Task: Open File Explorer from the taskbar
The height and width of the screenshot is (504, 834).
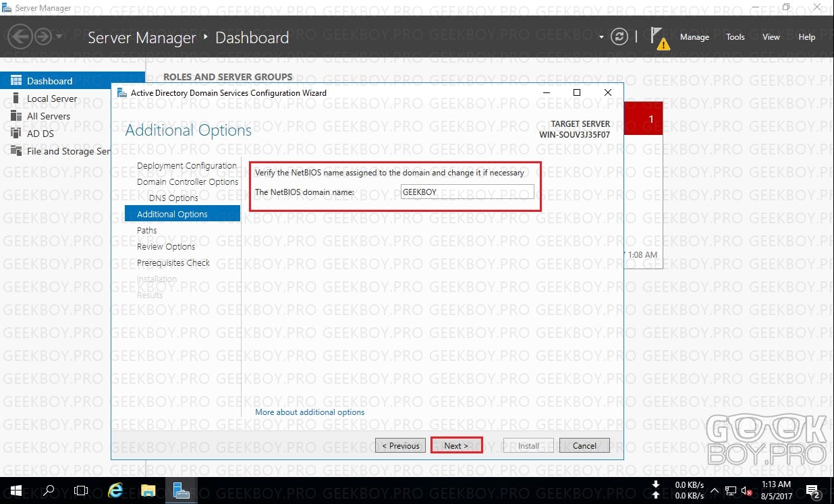Action: [x=148, y=491]
